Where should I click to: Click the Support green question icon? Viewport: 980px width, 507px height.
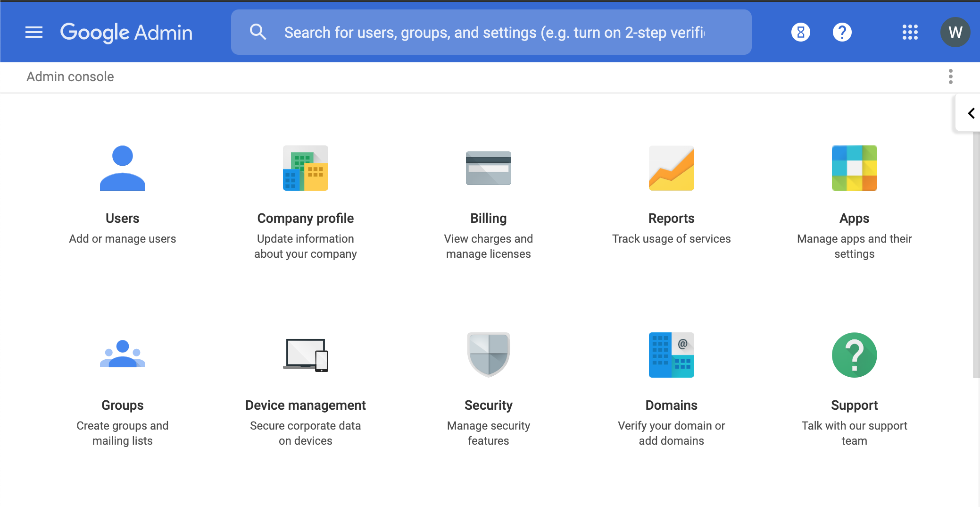click(855, 355)
